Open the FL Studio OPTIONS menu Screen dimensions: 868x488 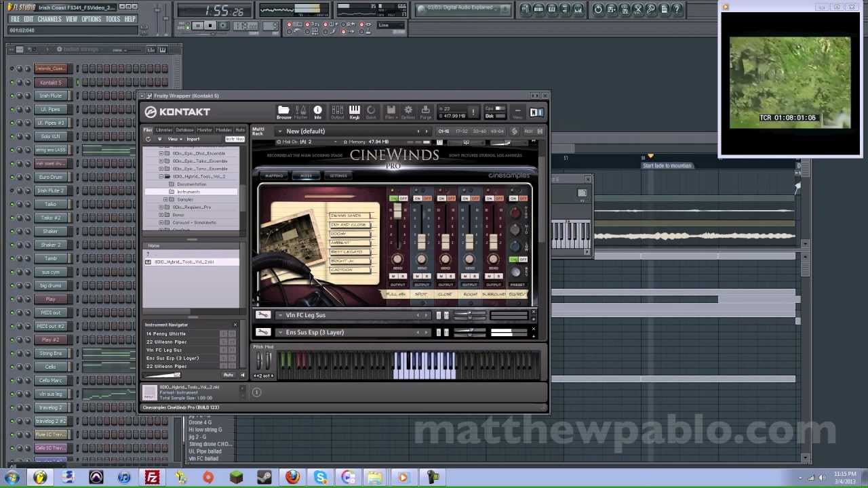(x=92, y=19)
